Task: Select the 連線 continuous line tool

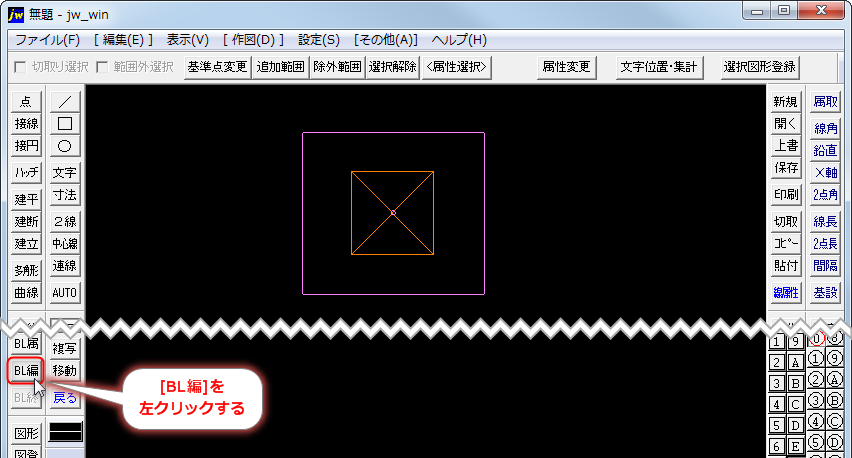Action: (x=65, y=266)
